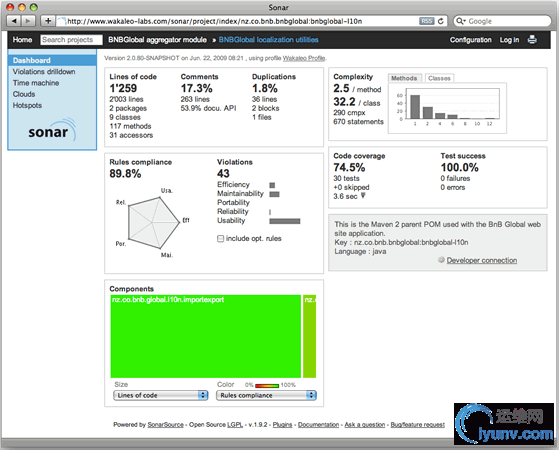559x450 pixels.
Task: Go forward with the browser forward arrow
Action: tap(28, 21)
